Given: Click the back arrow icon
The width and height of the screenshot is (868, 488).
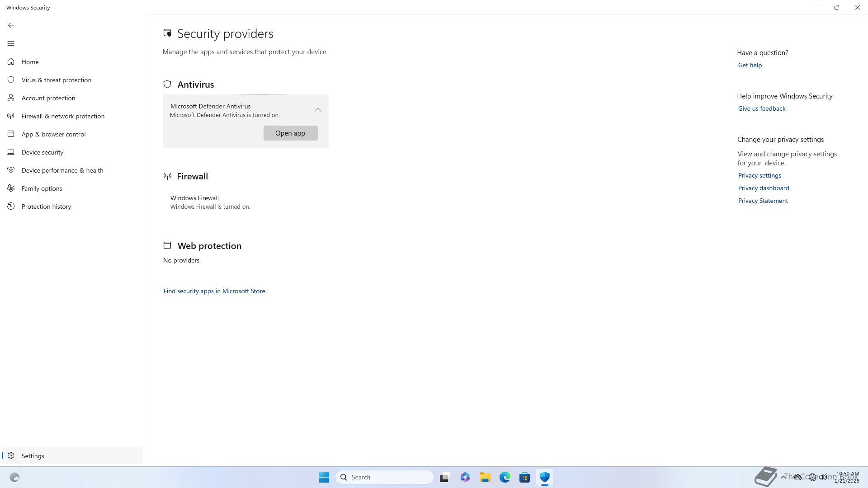Looking at the screenshot, I should coord(11,25).
